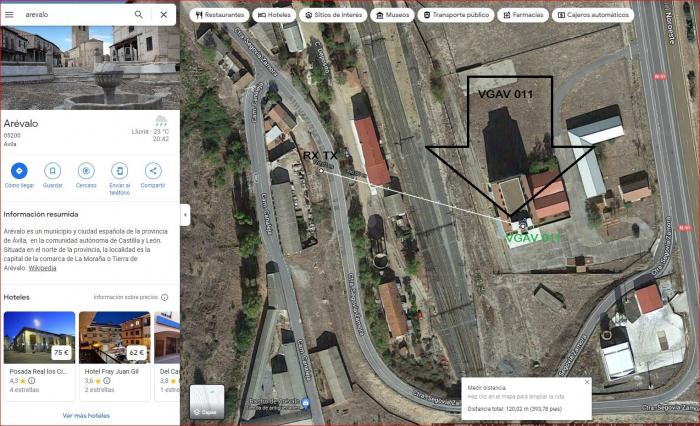The width and height of the screenshot is (700, 426).
Task: Click the search magnifier icon
Action: point(139,14)
